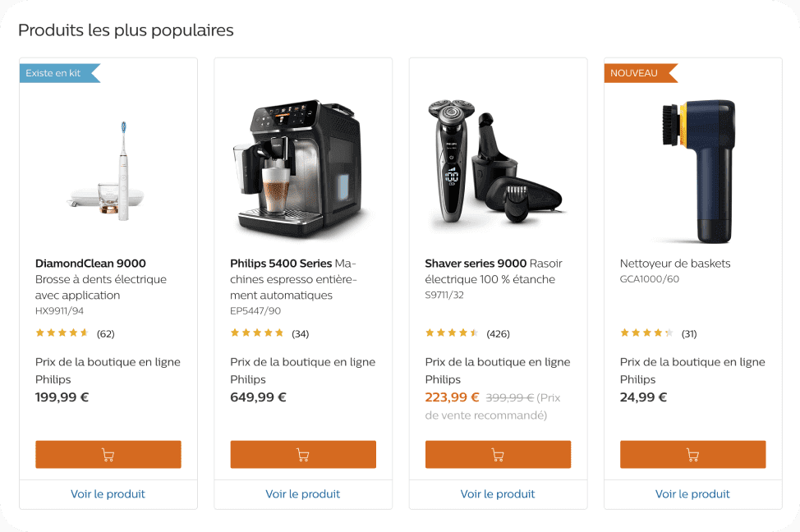Select the Shaver series 9000 product image
This screenshot has width=800, height=532.
tap(497, 160)
